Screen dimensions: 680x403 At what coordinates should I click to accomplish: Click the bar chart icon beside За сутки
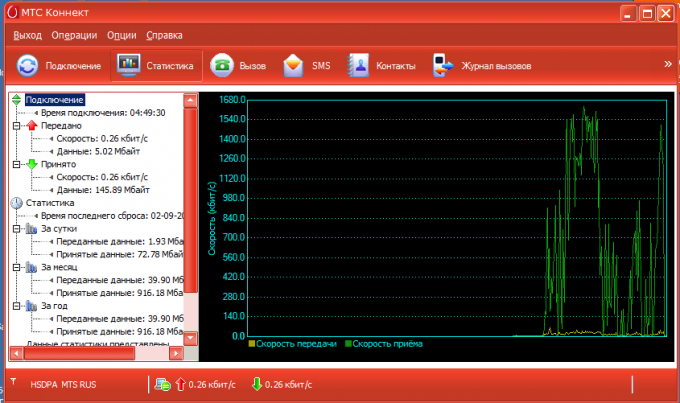click(31, 229)
